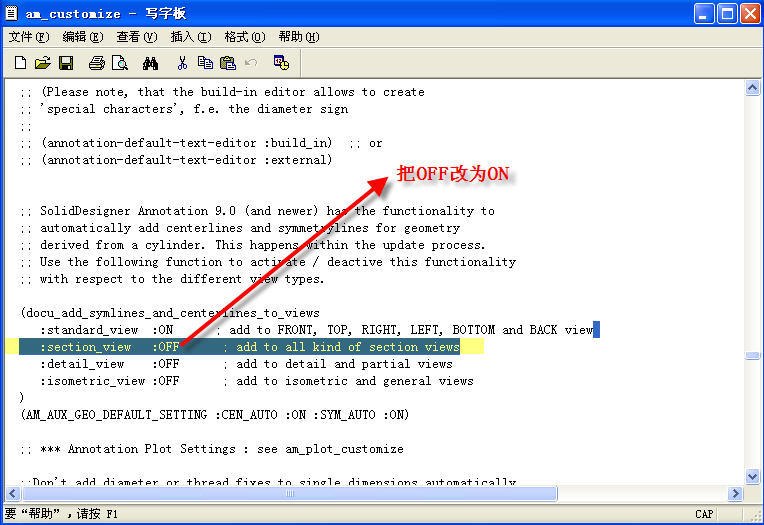Click the :SYM_AUTO parameter text
Viewport: 764px width, 525px height.
(344, 415)
